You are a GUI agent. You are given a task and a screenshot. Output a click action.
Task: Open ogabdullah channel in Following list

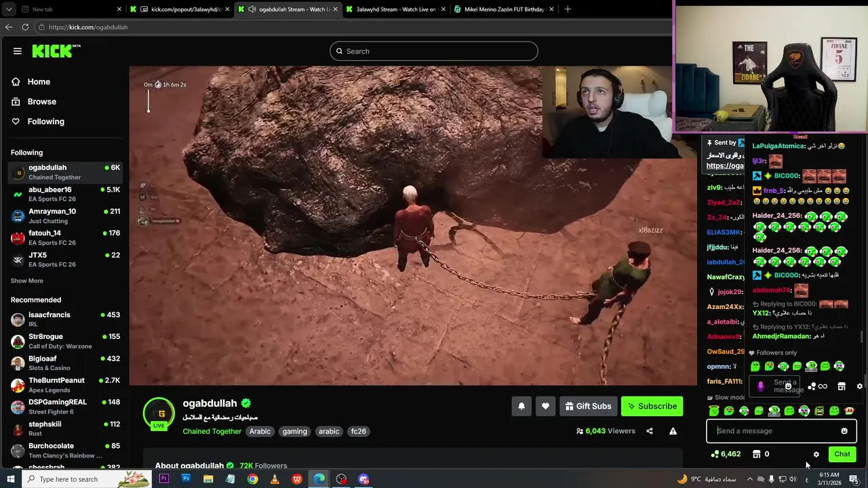coord(65,172)
